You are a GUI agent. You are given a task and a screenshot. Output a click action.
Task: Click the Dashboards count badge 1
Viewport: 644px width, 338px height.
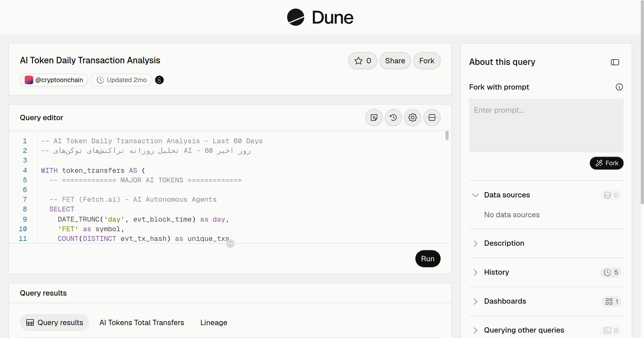pyautogui.click(x=612, y=301)
